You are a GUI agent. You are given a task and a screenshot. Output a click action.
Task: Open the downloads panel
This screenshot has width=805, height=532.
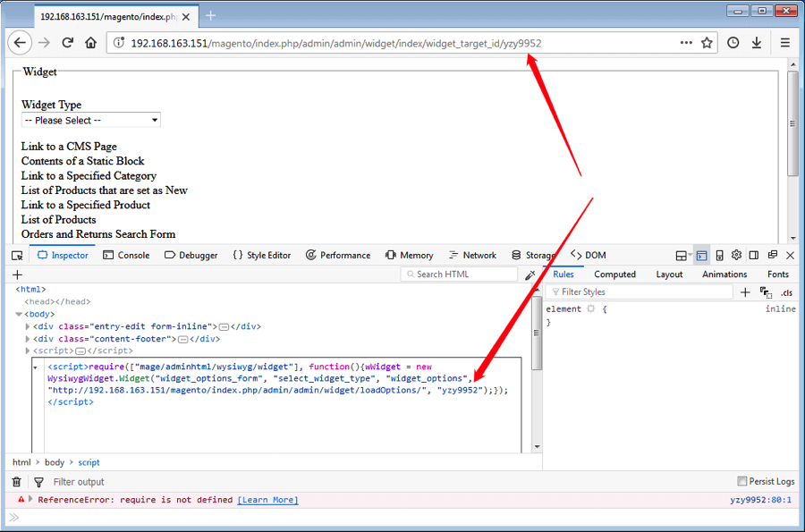pyautogui.click(x=757, y=43)
